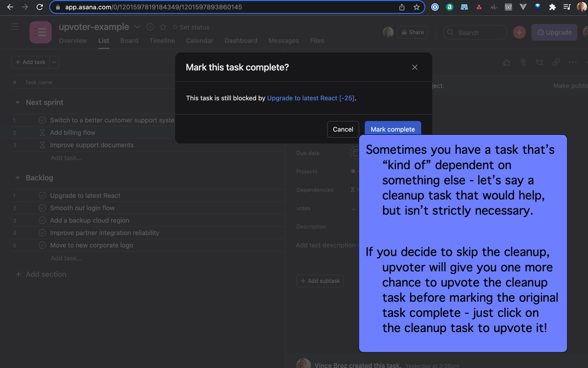Open project dropdown next to upvoter-example title
Screen dimensions: 588x368
[137, 27]
